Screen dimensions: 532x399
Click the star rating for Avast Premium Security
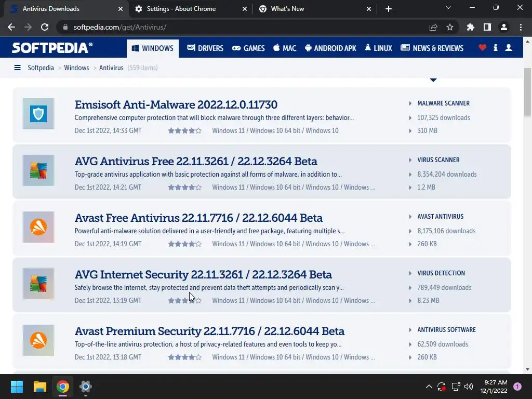point(185,357)
